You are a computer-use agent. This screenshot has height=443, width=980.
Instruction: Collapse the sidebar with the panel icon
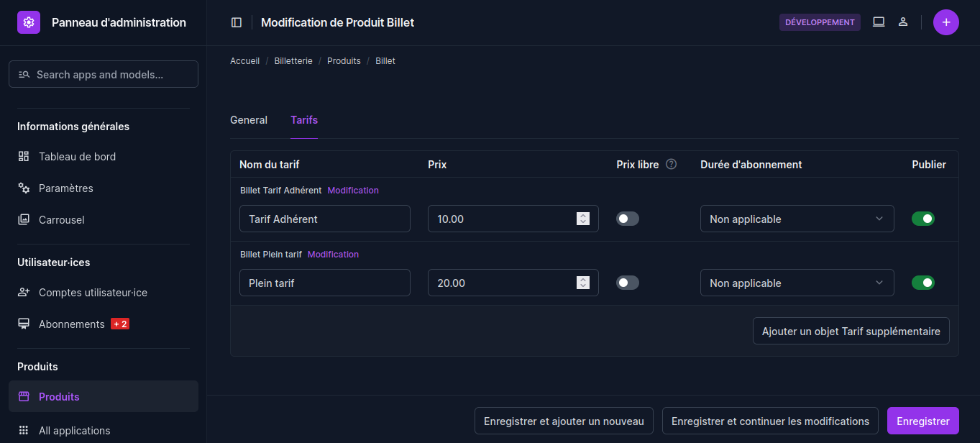[x=237, y=22]
